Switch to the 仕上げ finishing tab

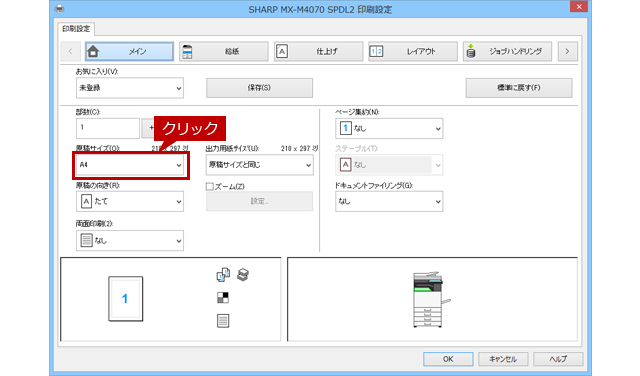point(318,51)
